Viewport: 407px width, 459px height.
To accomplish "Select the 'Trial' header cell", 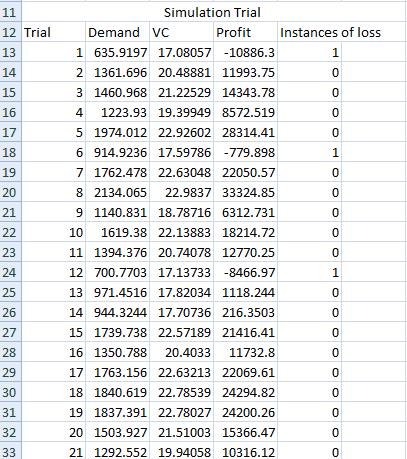I will (x=53, y=32).
